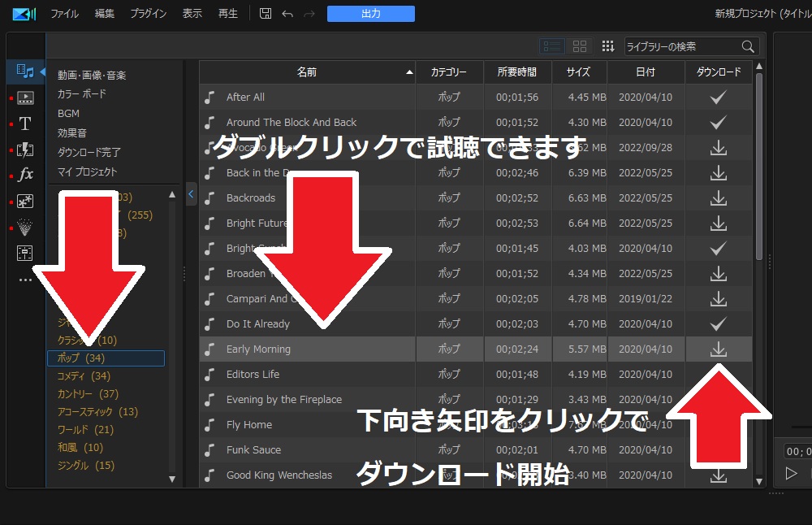The height and width of the screenshot is (525, 812).
Task: Select BGM library
Action: pyautogui.click(x=68, y=114)
